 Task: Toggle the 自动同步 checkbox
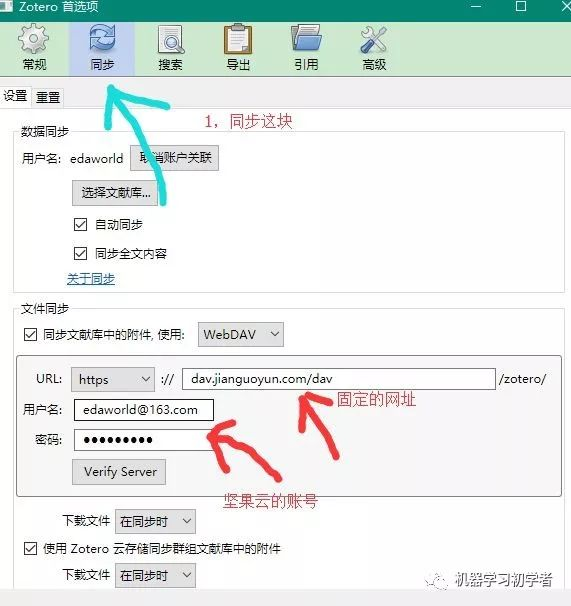[80, 224]
